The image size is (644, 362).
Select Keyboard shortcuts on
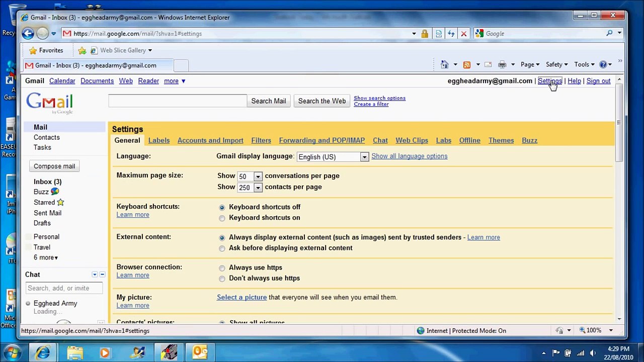pos(222,218)
